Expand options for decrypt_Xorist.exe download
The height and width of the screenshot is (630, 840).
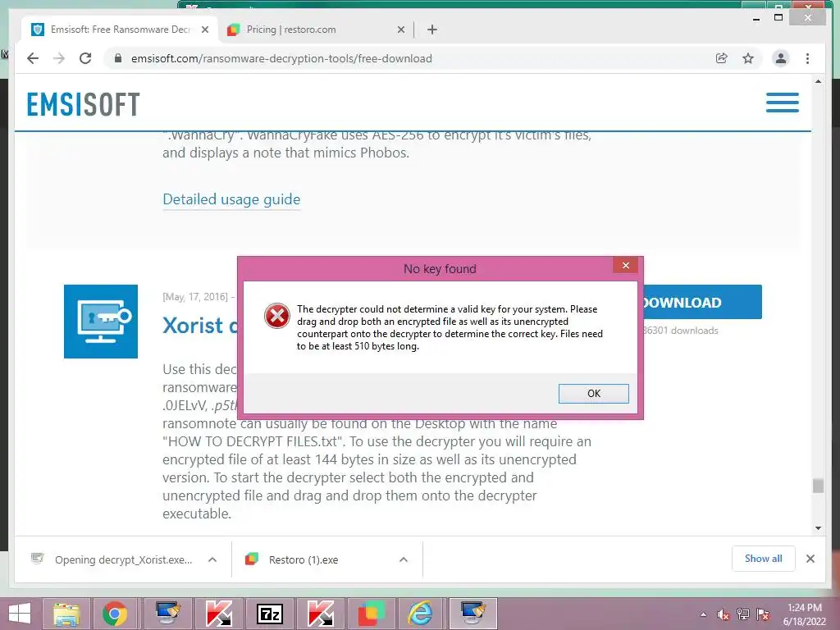pyautogui.click(x=212, y=559)
